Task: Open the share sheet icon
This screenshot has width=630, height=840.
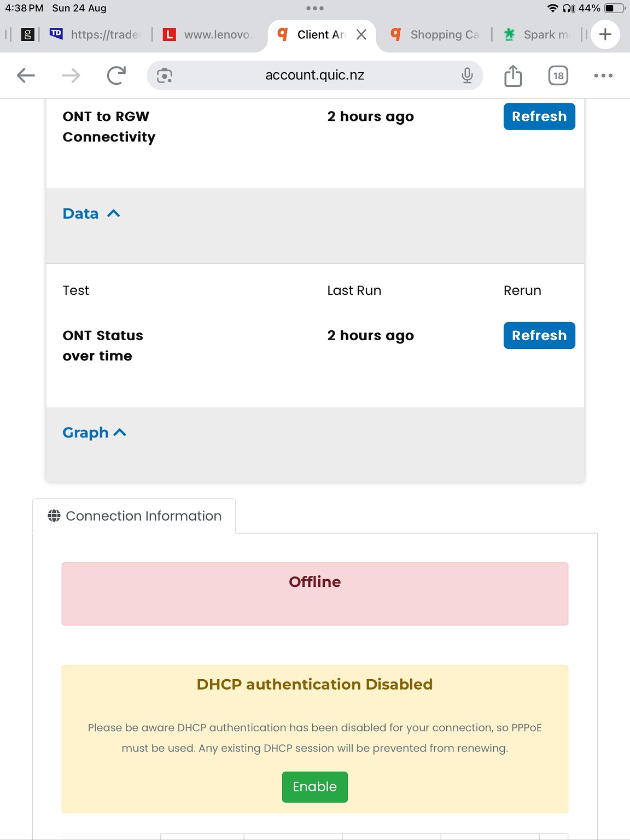Action: pyautogui.click(x=512, y=75)
